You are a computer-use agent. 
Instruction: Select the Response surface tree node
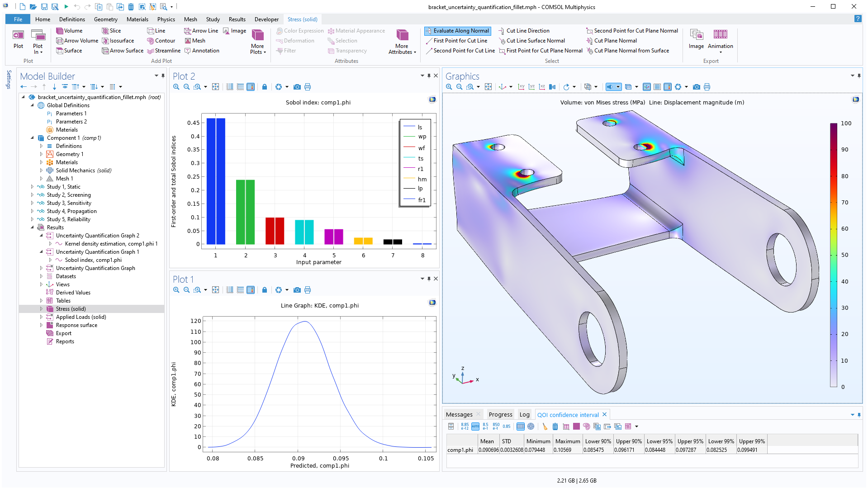tap(76, 325)
